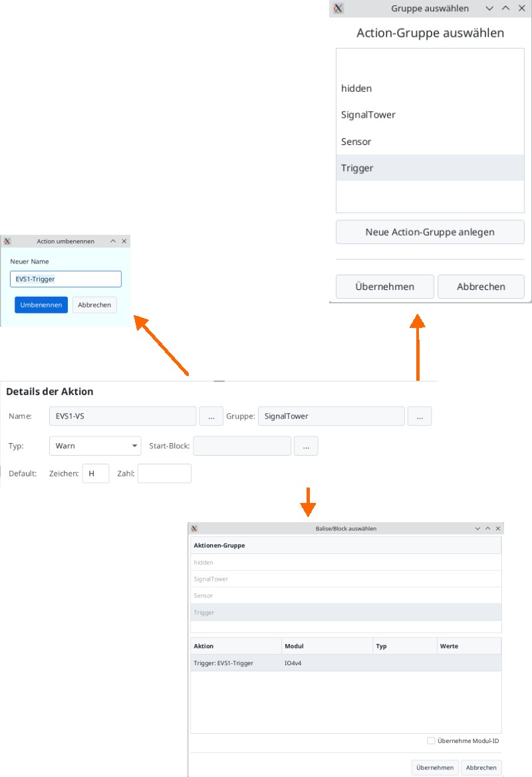The image size is (532, 777).
Task: Open group chooser via ellipsis beside Gruppe
Action: 420,416
